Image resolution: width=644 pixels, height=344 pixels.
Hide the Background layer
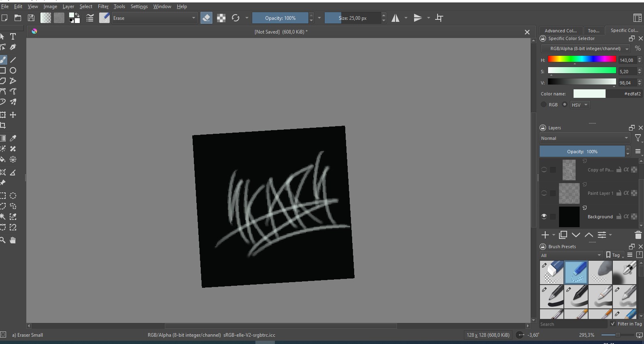pyautogui.click(x=544, y=217)
